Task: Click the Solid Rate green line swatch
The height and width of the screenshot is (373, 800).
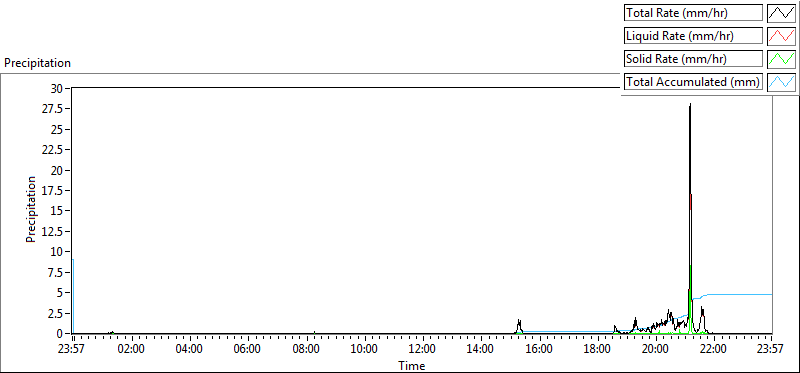Action: point(782,59)
